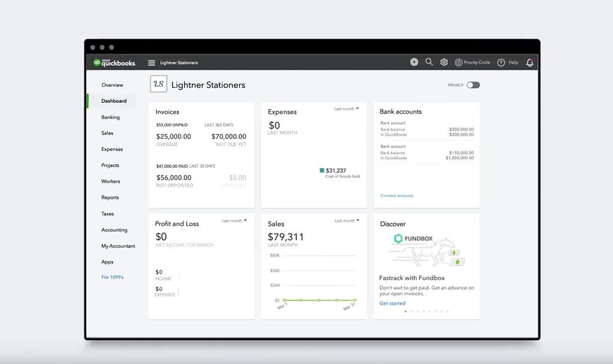
Task: Click the $31,237 Cost of Goods Sold value
Action: pos(336,171)
